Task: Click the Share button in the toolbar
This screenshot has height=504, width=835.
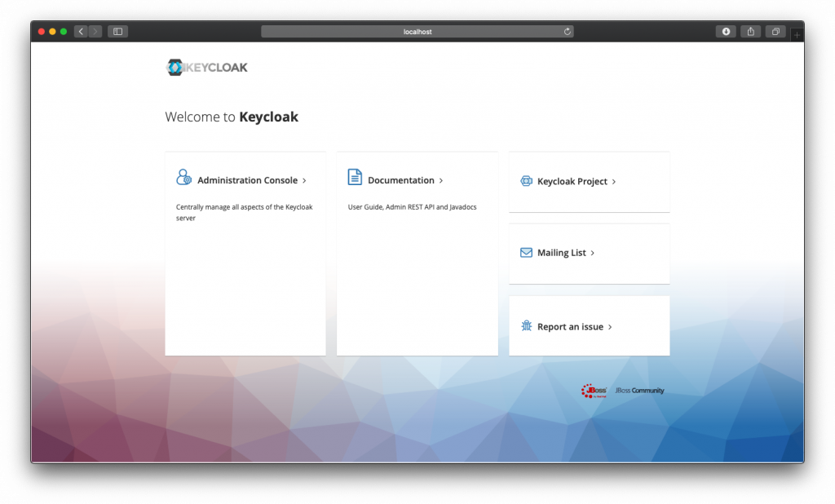Action: (x=751, y=32)
